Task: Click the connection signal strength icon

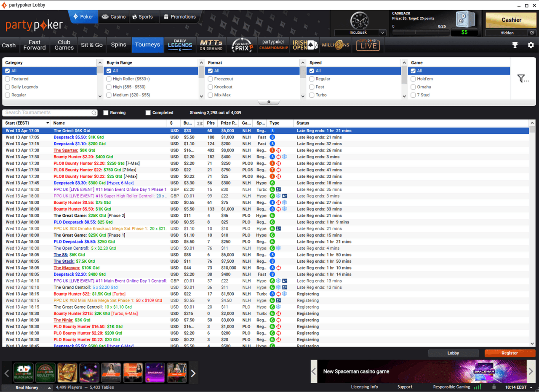Action: [x=477, y=387]
